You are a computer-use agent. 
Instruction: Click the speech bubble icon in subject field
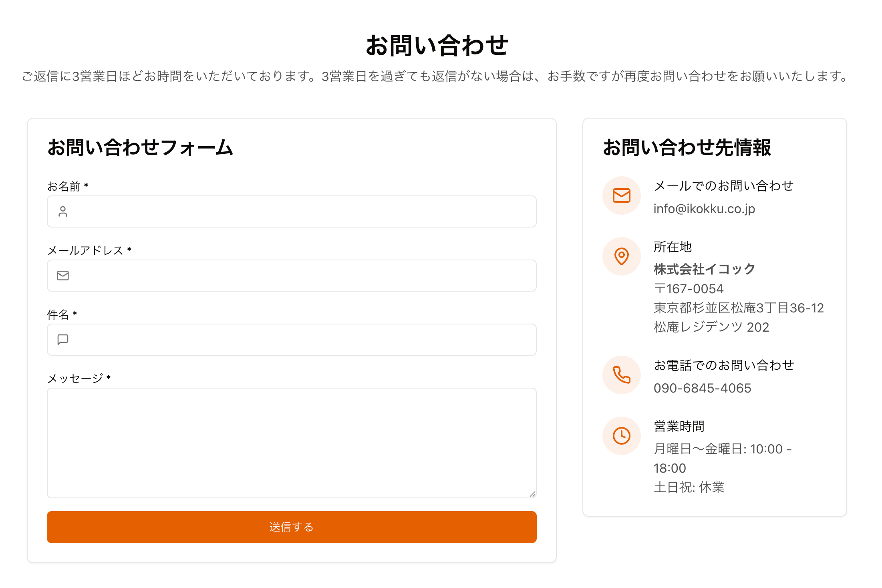(x=63, y=340)
